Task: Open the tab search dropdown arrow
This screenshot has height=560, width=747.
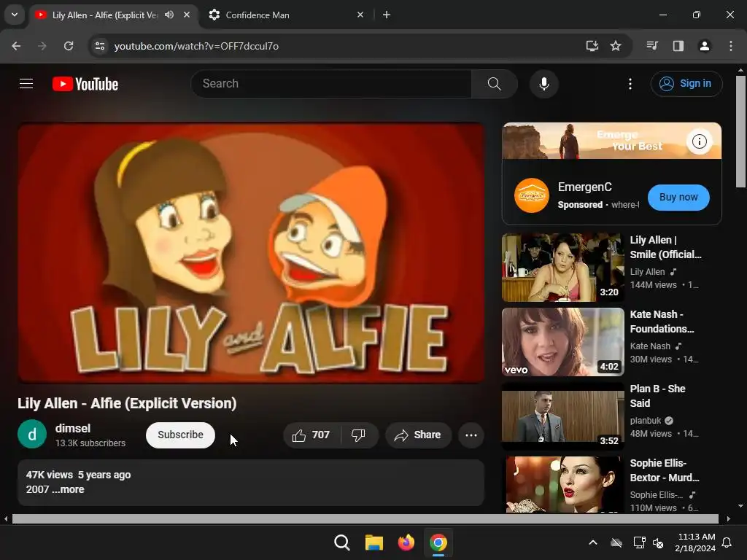Action: click(15, 15)
